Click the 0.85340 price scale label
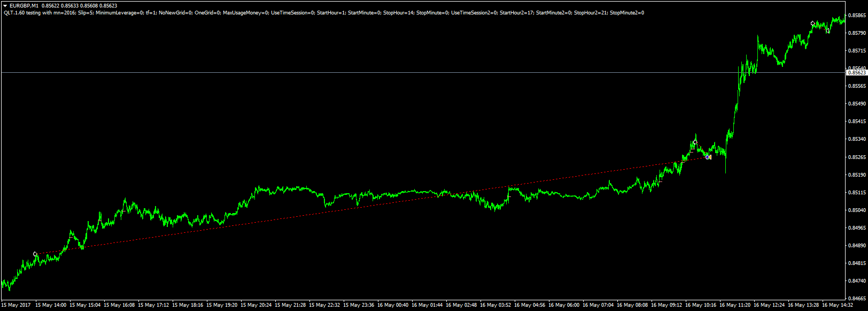 pyautogui.click(x=857, y=139)
